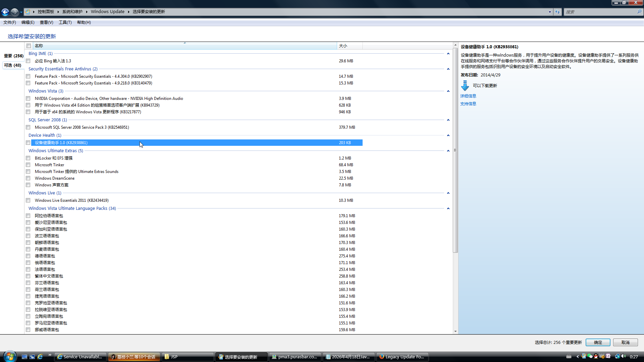Click the 确定 button
The width and height of the screenshot is (644, 362).
(598, 342)
